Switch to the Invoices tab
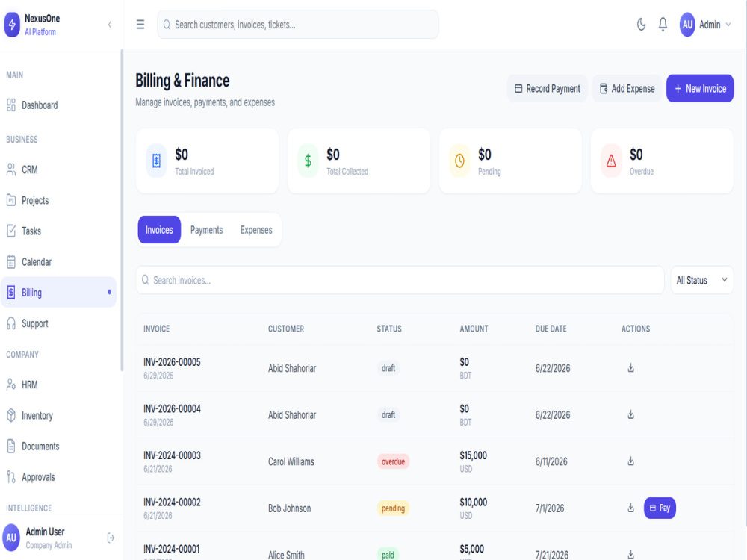The image size is (747, 560). [x=159, y=230]
